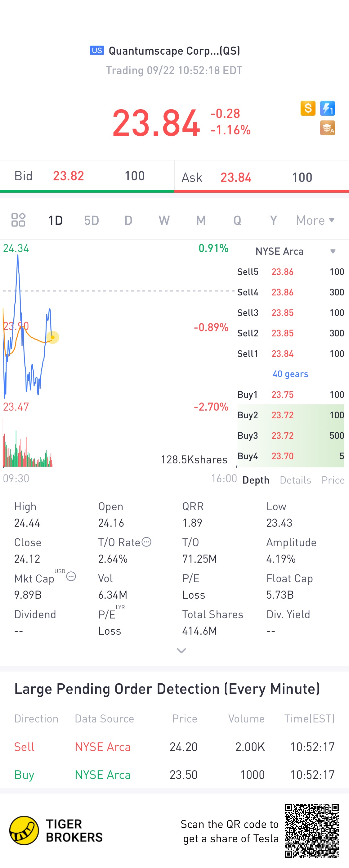
Task: Tap the US market badge icon
Action: point(97,51)
